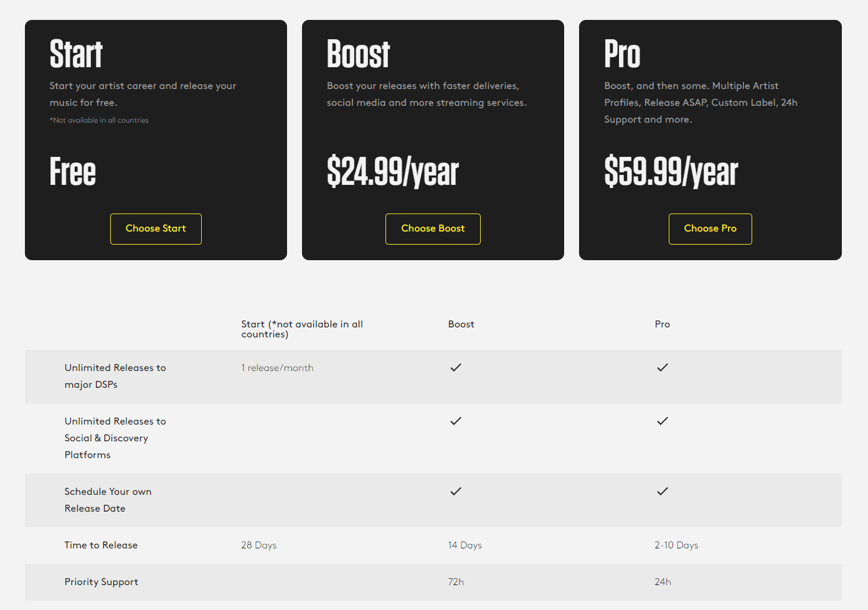Select the Boost column header in comparison table
The width and height of the screenshot is (868, 610).
(x=461, y=324)
